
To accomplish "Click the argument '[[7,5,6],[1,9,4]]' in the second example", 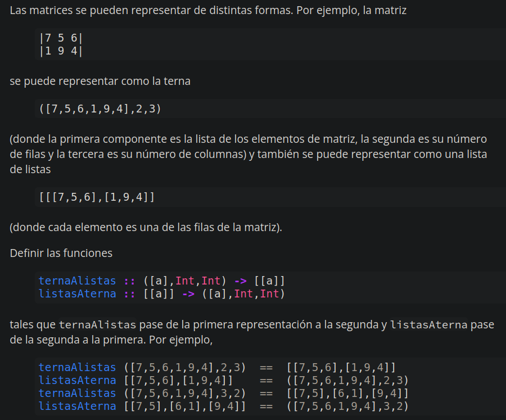I will [x=178, y=380].
